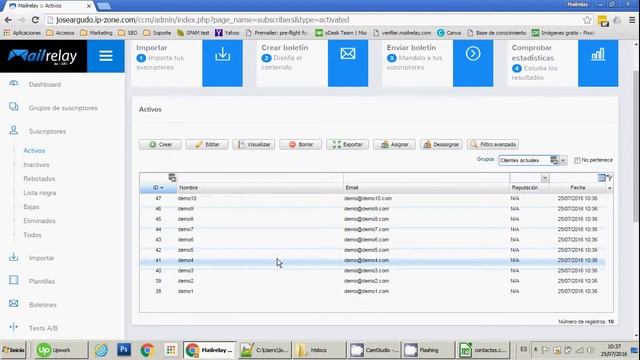
Task: Select the Eliminados submenu item
Action: click(x=39, y=221)
